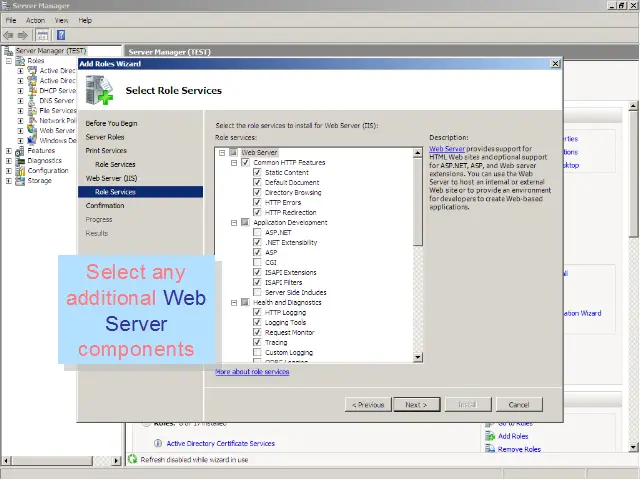Viewport: 640px width, 480px height.
Task: Click the Diagnostics node icon
Action: [x=20, y=161]
